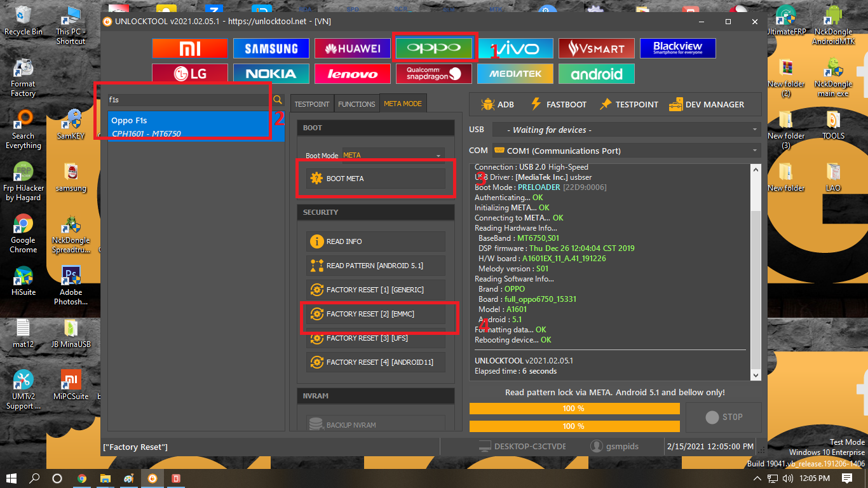Select the Qualcomm Snapdragon tile
This screenshot has height=488, width=868.
[x=434, y=74]
